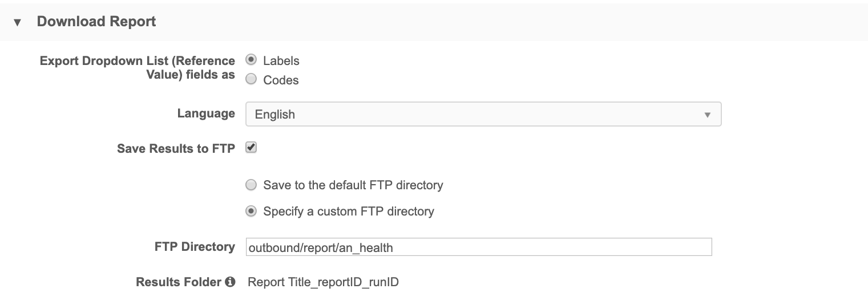Uncheck the Save Results to FTP checkbox

pyautogui.click(x=251, y=147)
